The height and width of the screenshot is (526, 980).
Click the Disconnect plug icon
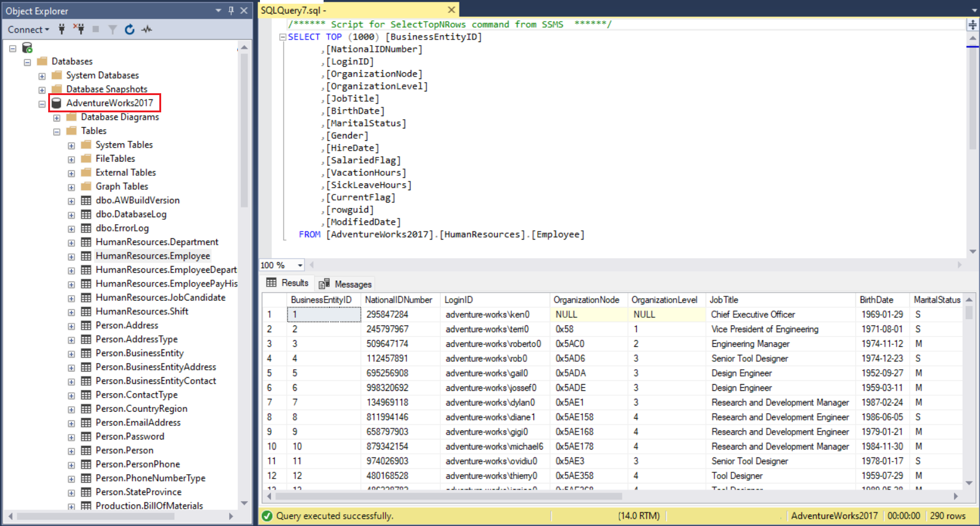point(79,29)
